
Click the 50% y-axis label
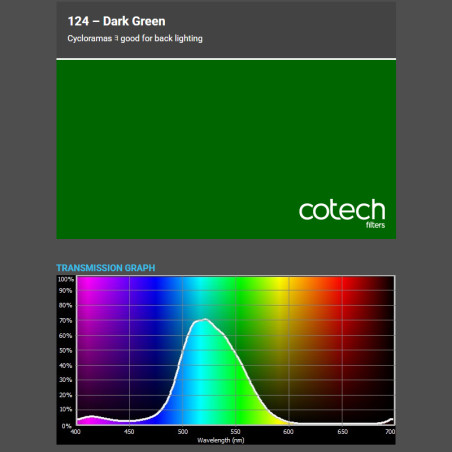pyautogui.click(x=65, y=351)
